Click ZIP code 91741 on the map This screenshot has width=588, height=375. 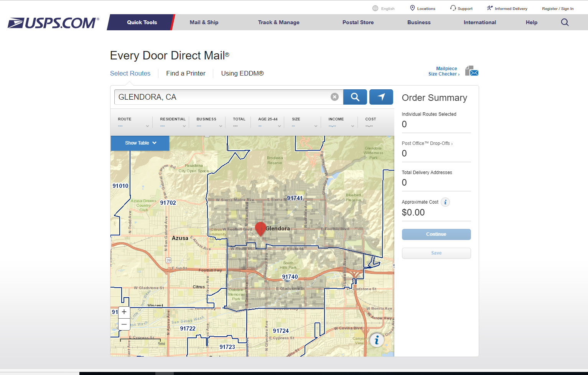tap(295, 198)
